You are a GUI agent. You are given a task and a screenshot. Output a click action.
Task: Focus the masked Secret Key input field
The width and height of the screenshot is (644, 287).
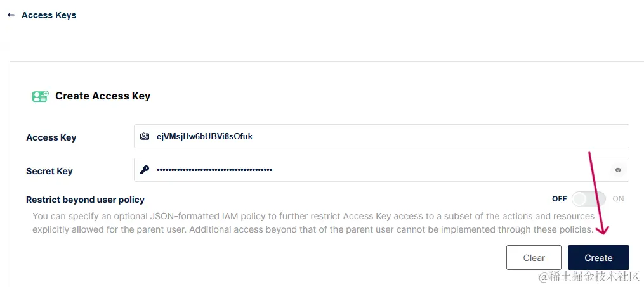pyautogui.click(x=381, y=170)
